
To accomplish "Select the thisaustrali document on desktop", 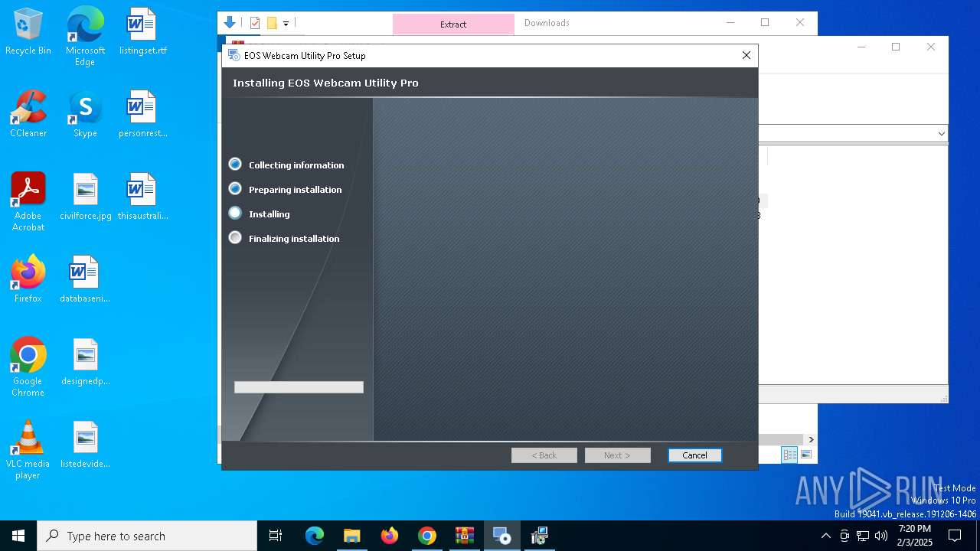I will 142,197.
